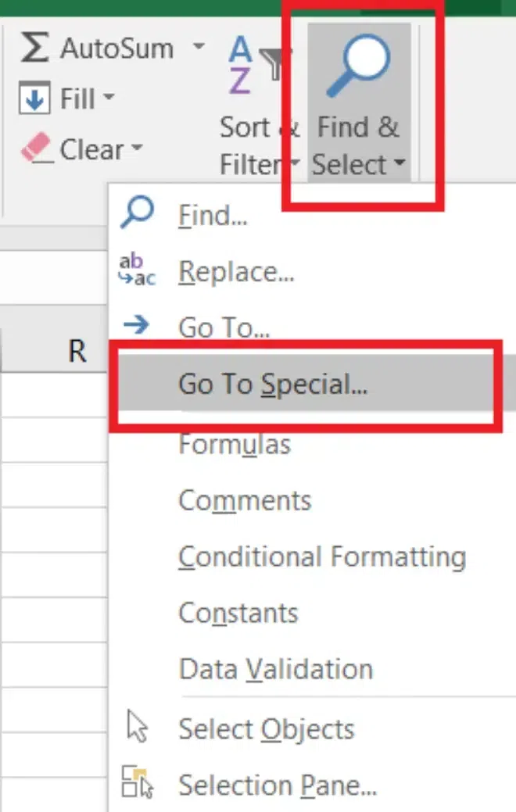
Task: Click the Find magnifying glass menu icon
Action: (138, 213)
